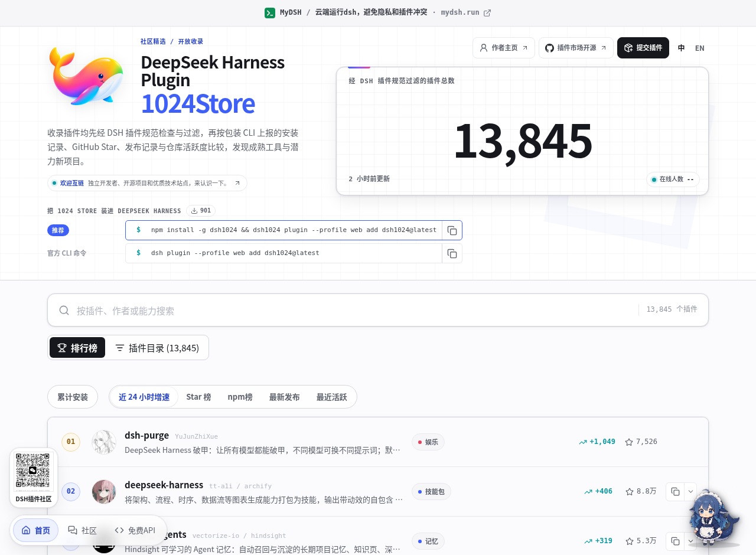This screenshot has width=756, height=555.
Task: Go to 首页 in bottom navigation
Action: 36,530
